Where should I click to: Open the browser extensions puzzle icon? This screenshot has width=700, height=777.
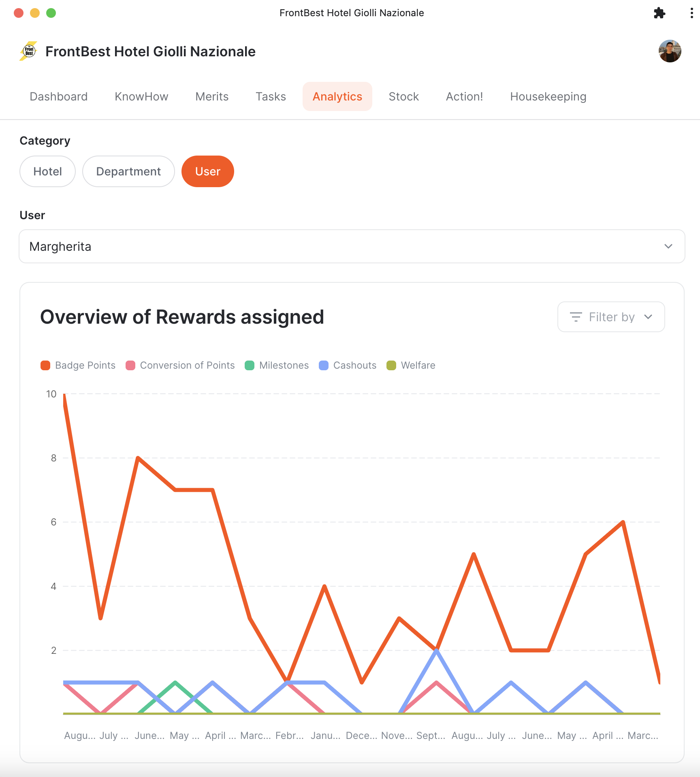[659, 13]
